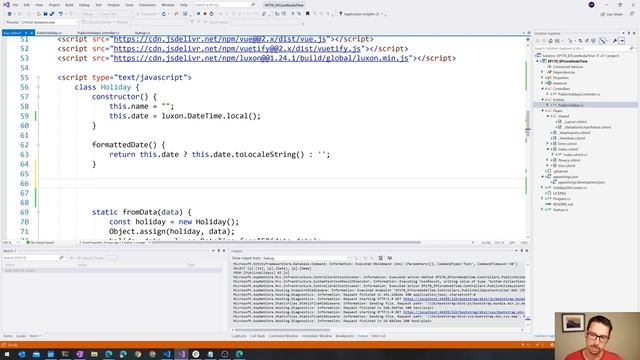Select appsettings.json in Solution Explorer

566,177
